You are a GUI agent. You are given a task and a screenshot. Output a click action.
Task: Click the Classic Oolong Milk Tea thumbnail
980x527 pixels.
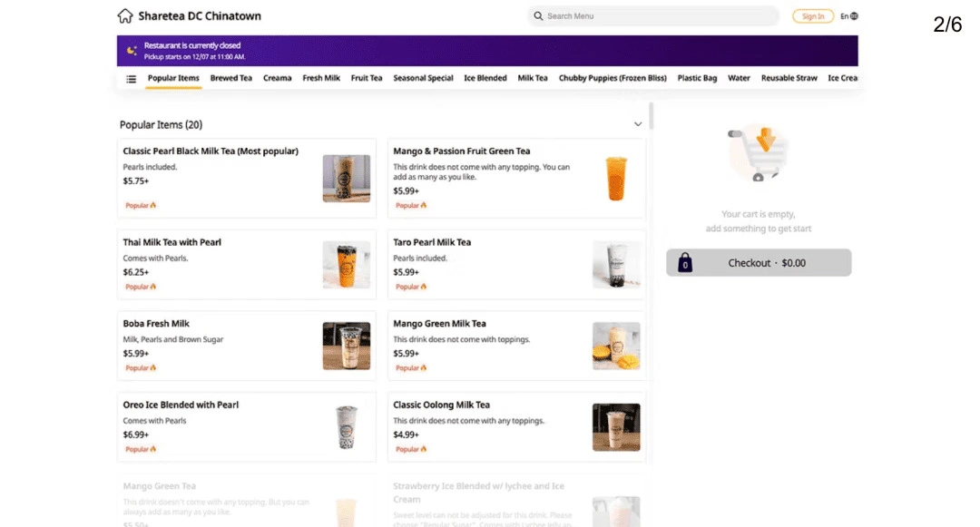pyautogui.click(x=615, y=427)
